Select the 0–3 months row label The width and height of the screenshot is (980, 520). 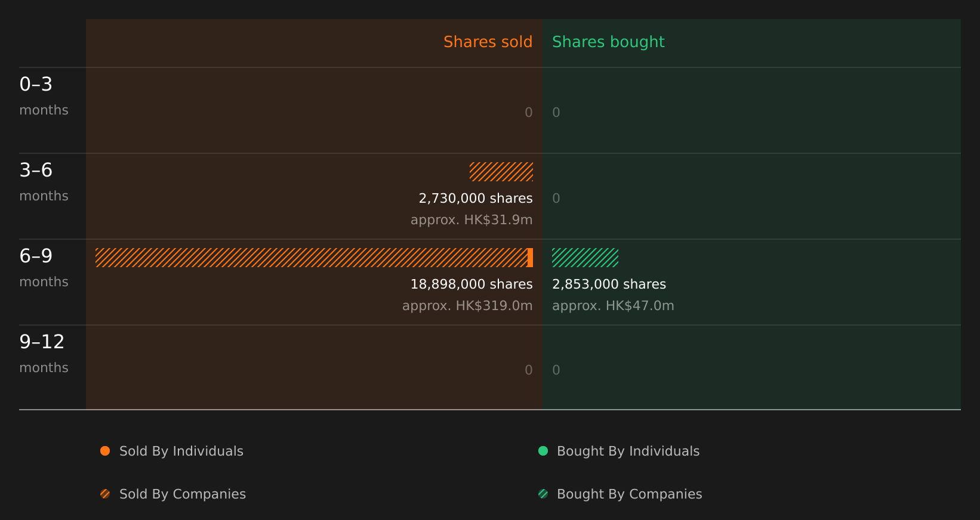(44, 95)
